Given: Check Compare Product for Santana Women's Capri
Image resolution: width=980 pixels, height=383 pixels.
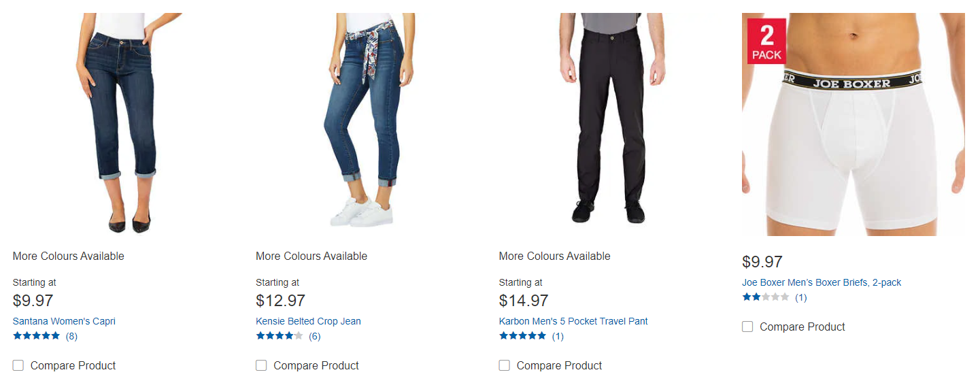Looking at the screenshot, I should point(18,365).
